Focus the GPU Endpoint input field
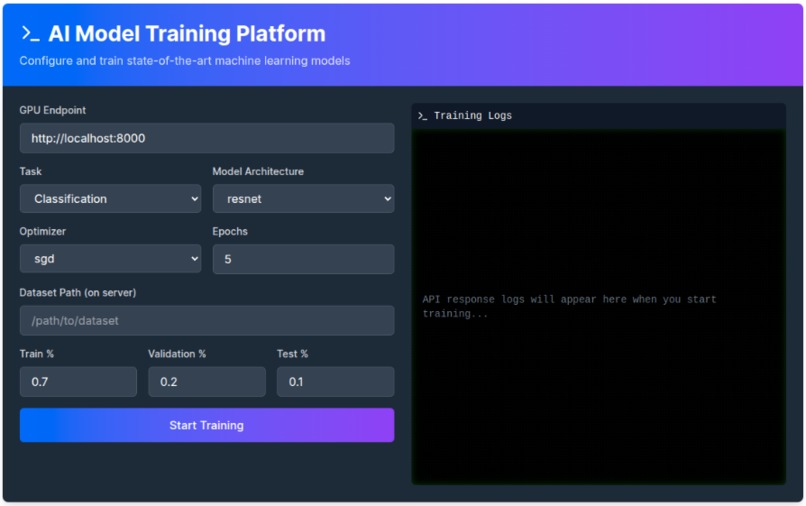The height and width of the screenshot is (506, 806). 207,138
